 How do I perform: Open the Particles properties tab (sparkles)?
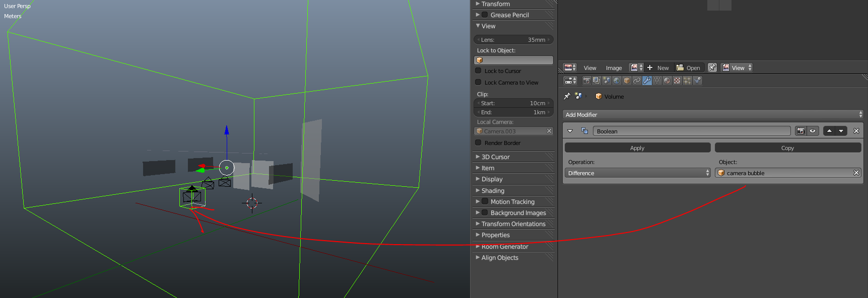(687, 81)
